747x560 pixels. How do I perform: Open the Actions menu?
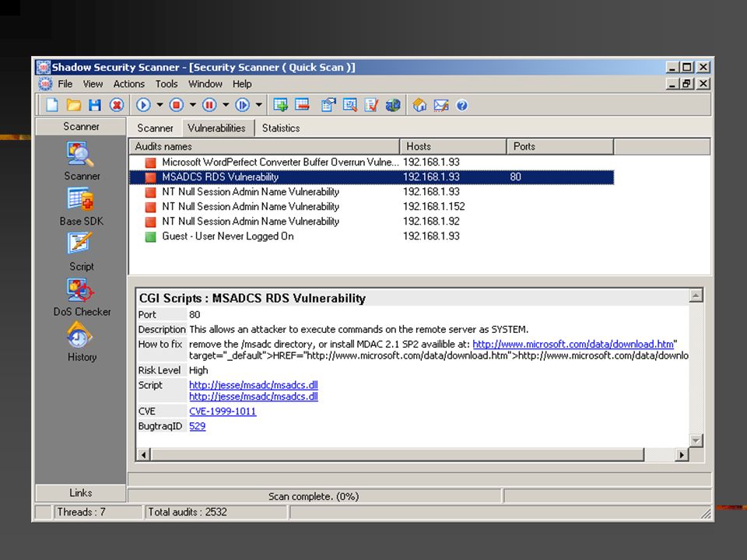pyautogui.click(x=128, y=84)
